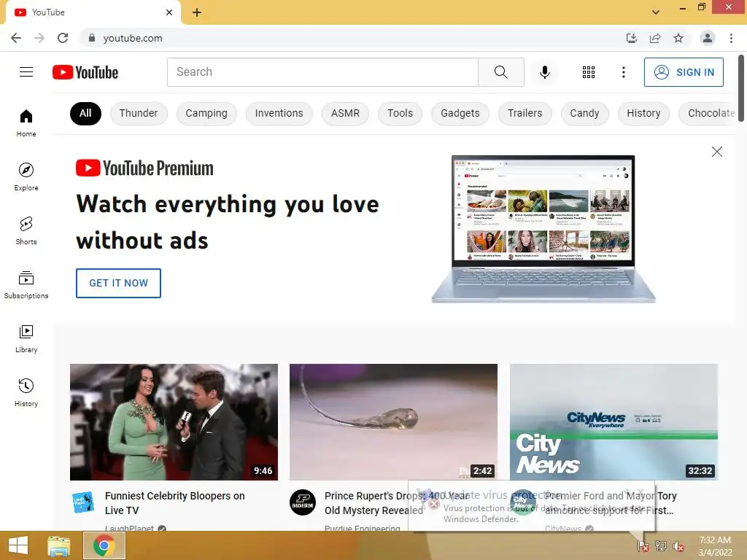Viewport: 747px width, 560px height.
Task: Open CityNews video thumbnail
Action: pos(614,422)
